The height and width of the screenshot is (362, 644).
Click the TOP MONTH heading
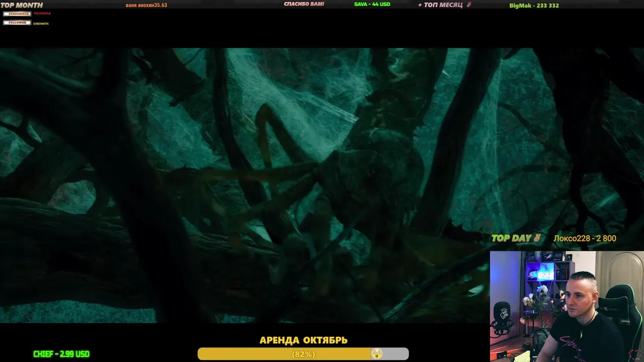point(22,5)
